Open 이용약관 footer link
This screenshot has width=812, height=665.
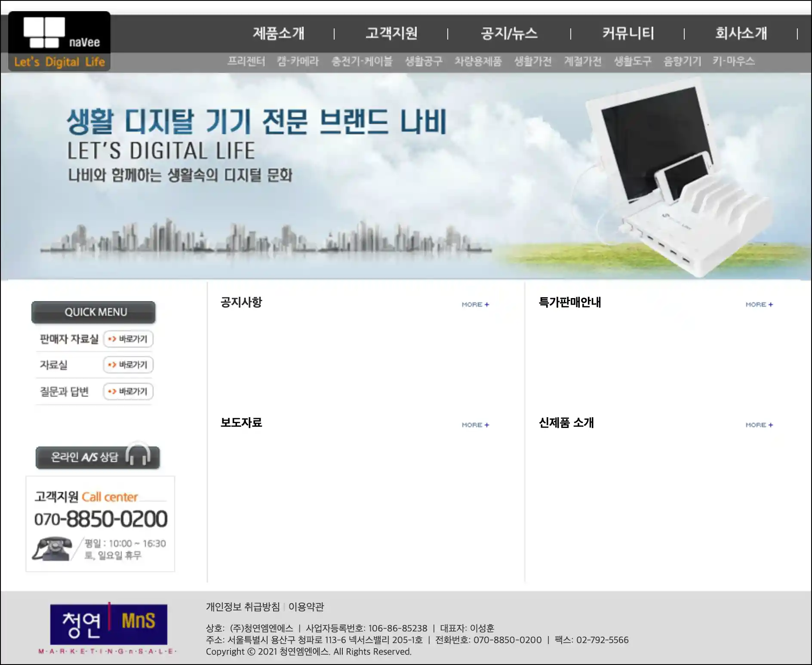(x=306, y=607)
